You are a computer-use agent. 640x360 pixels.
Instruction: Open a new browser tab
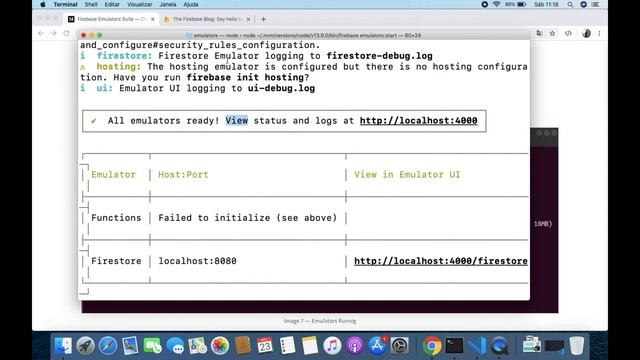pyautogui.click(x=263, y=19)
